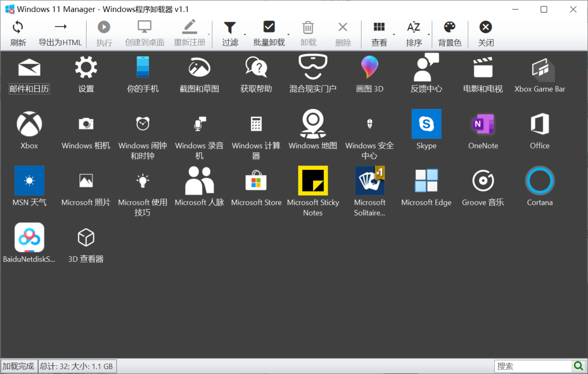Click the 刷新 refresh button
Viewport: 588px width, 374px height.
tap(18, 34)
